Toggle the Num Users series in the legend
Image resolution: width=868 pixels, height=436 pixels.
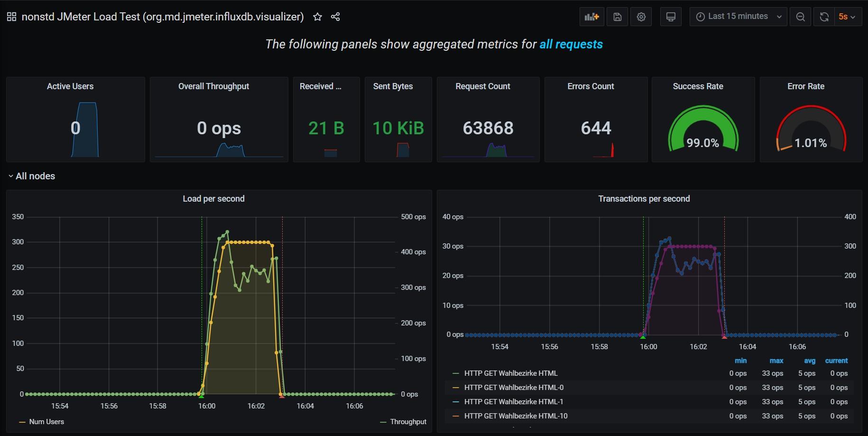pyautogui.click(x=46, y=421)
